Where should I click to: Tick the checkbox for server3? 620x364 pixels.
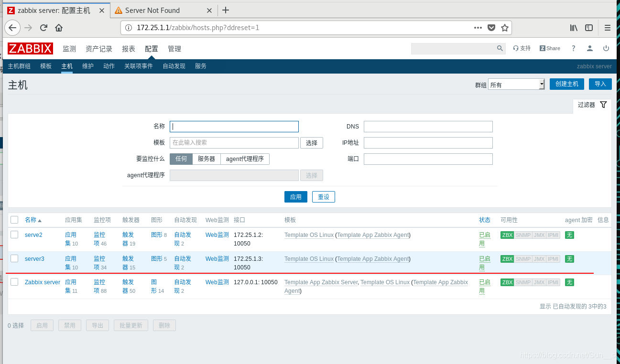pos(14,258)
